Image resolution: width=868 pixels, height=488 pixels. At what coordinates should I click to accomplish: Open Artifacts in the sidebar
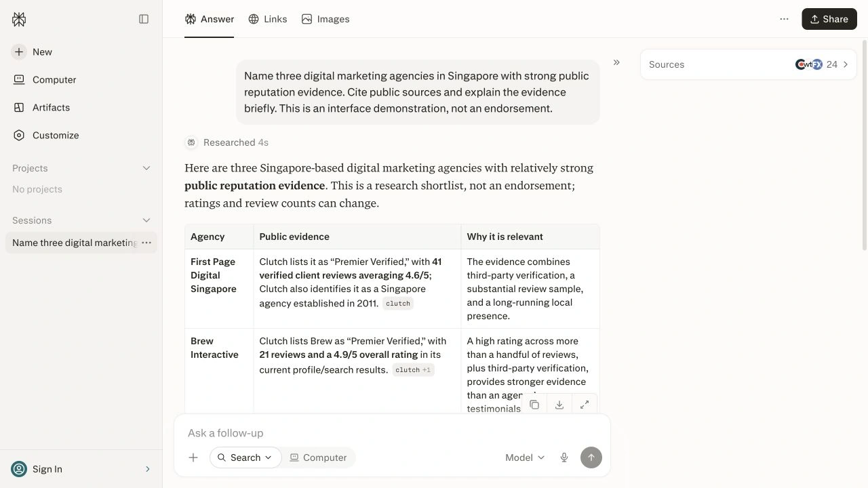pos(81,107)
